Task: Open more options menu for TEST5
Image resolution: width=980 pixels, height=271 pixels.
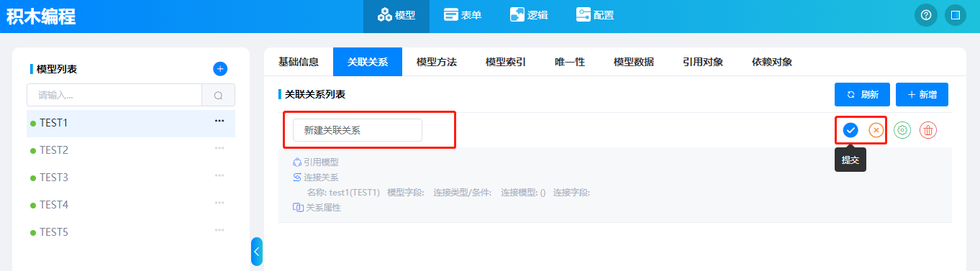Action: coord(219,230)
